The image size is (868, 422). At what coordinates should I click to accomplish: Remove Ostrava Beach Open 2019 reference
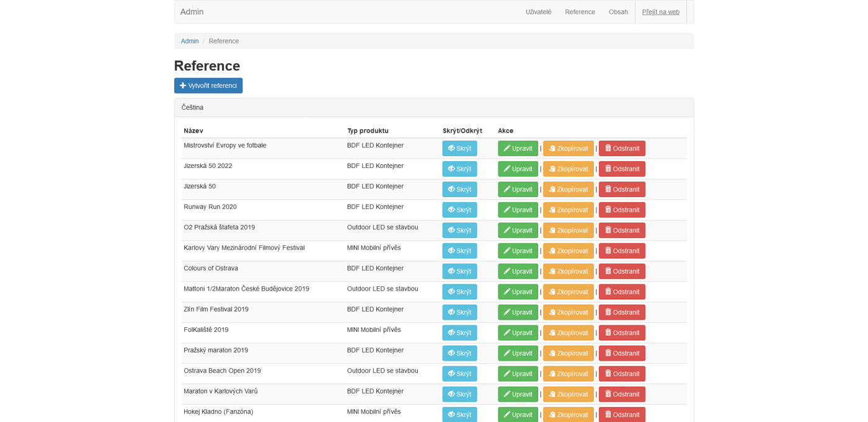(x=622, y=374)
